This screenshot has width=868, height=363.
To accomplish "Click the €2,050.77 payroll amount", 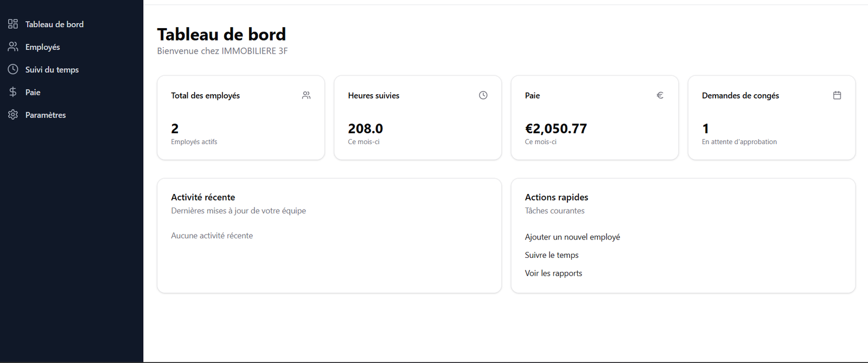I will 556,129.
